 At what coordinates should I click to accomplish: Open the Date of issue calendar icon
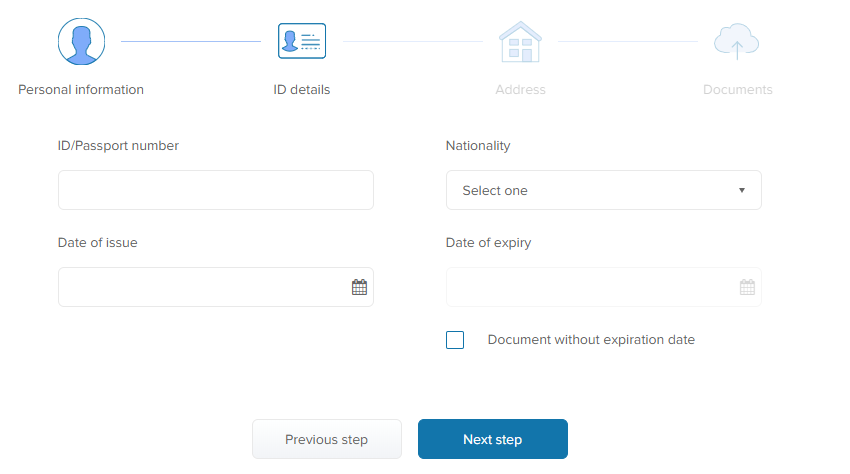[x=359, y=287]
